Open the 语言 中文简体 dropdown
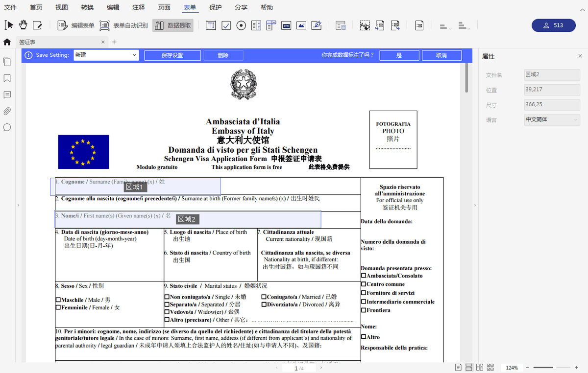 (552, 119)
